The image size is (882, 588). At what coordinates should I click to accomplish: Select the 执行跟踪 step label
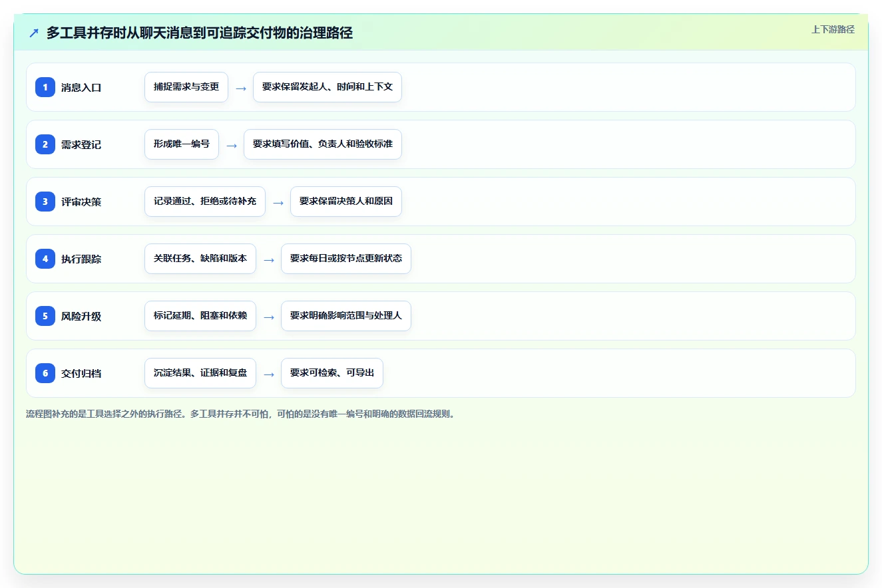[81, 259]
